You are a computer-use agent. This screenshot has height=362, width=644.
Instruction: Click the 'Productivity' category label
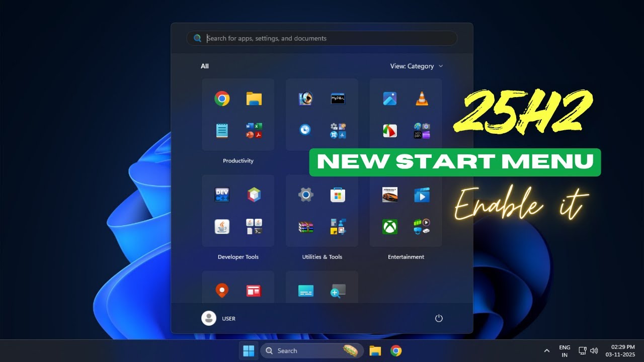238,161
